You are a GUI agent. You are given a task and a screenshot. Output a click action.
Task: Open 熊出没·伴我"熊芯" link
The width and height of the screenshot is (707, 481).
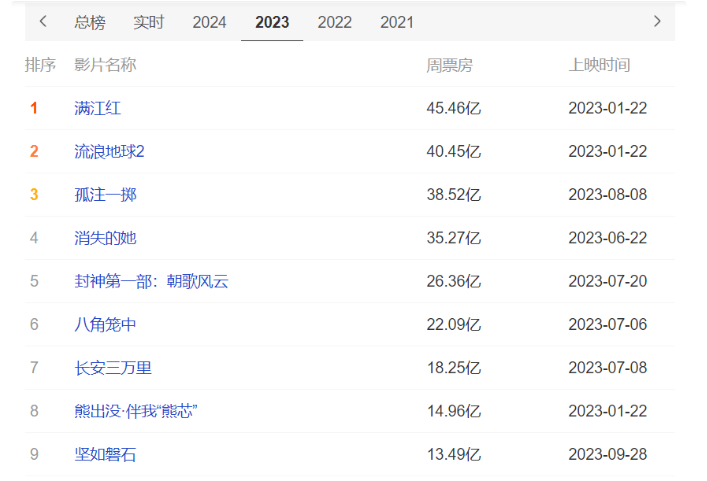(135, 411)
